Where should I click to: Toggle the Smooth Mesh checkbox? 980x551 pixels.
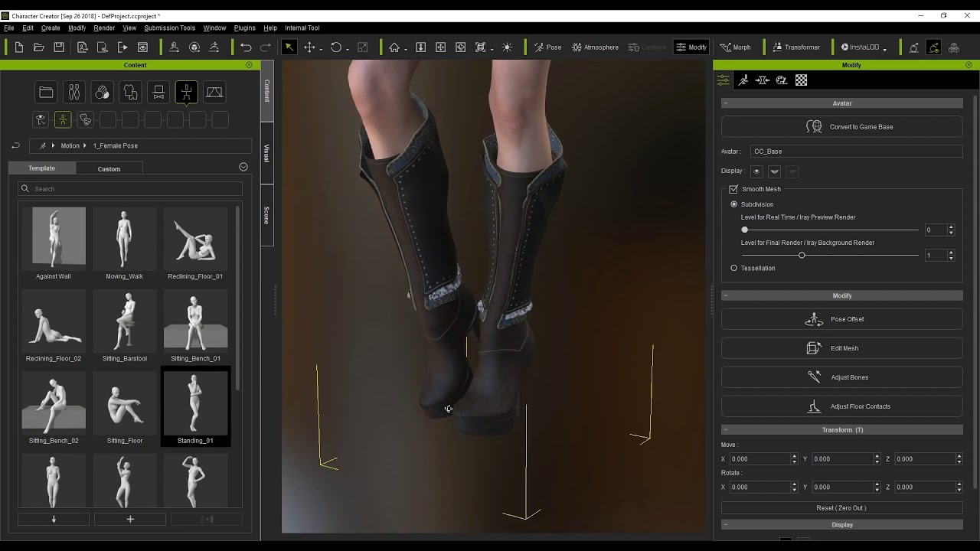tap(733, 189)
